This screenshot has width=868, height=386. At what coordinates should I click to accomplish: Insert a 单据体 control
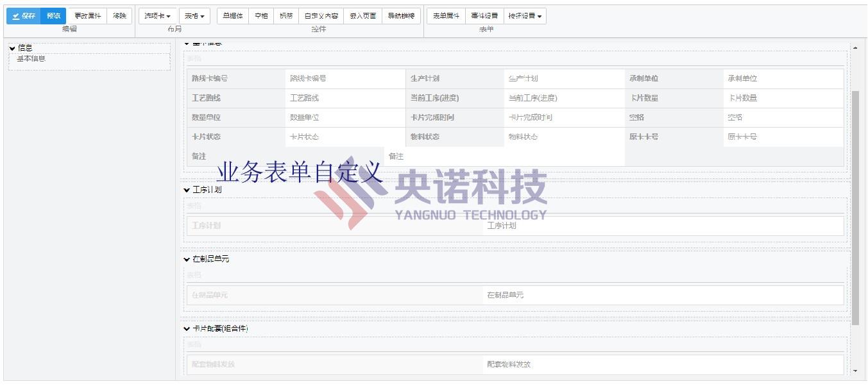coord(233,16)
